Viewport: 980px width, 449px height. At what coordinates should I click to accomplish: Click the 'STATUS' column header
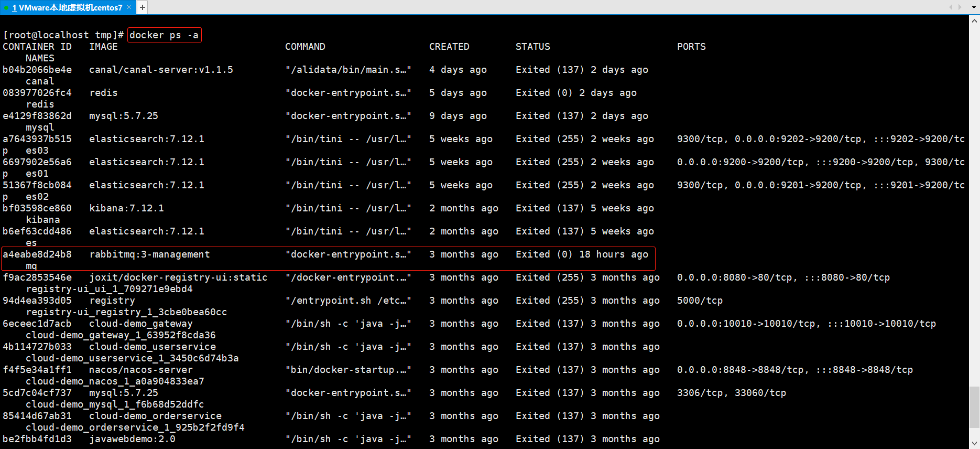533,47
